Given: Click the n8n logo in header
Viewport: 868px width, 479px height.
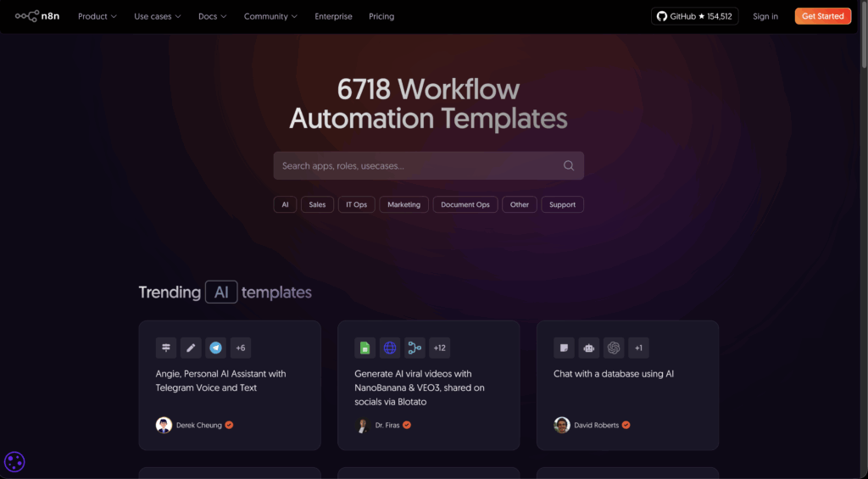Looking at the screenshot, I should pyautogui.click(x=38, y=16).
